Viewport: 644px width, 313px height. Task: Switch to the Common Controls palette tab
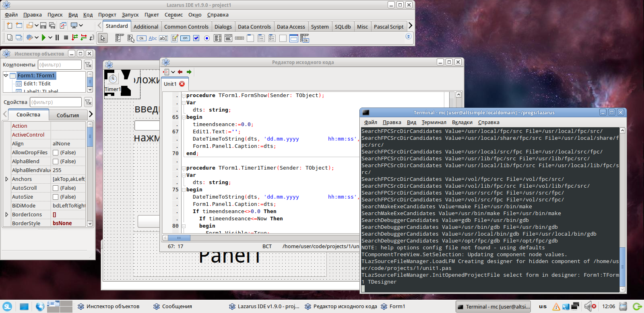(186, 27)
